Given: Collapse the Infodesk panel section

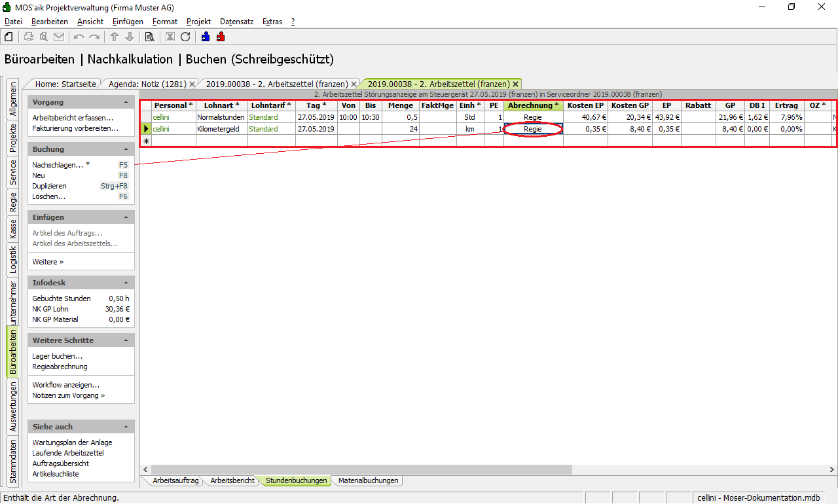Looking at the screenshot, I should [x=126, y=283].
